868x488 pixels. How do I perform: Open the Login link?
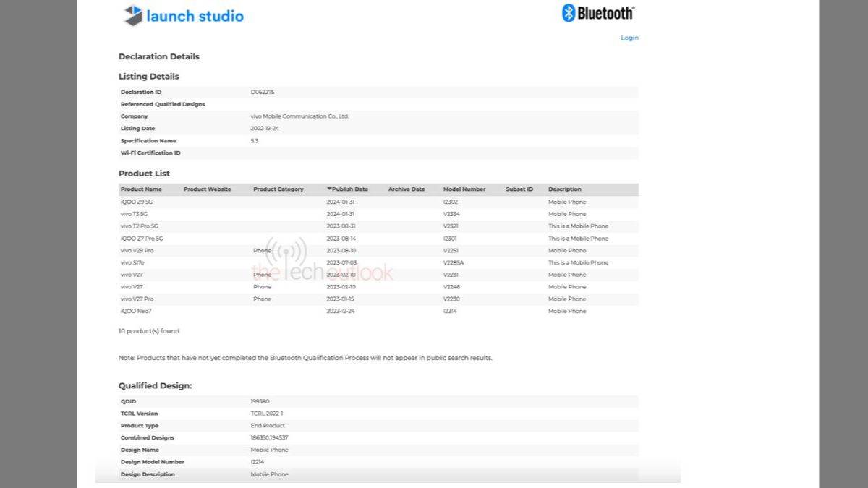(x=629, y=38)
